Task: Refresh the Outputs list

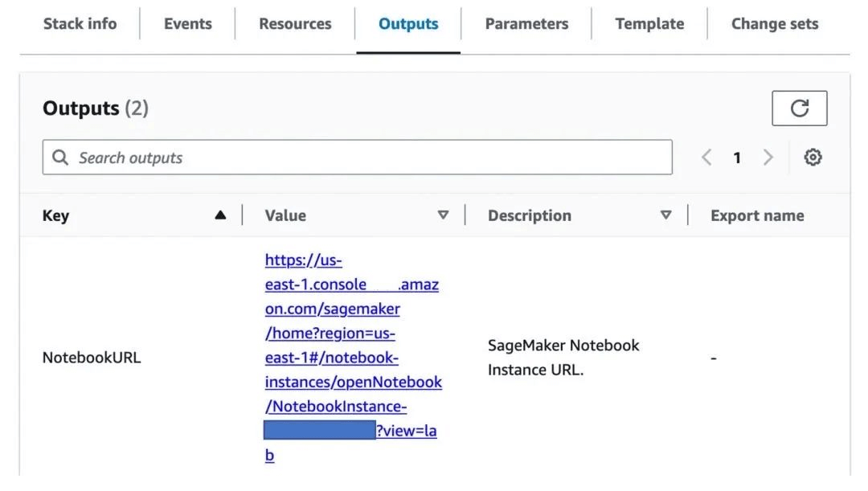Action: pos(799,108)
